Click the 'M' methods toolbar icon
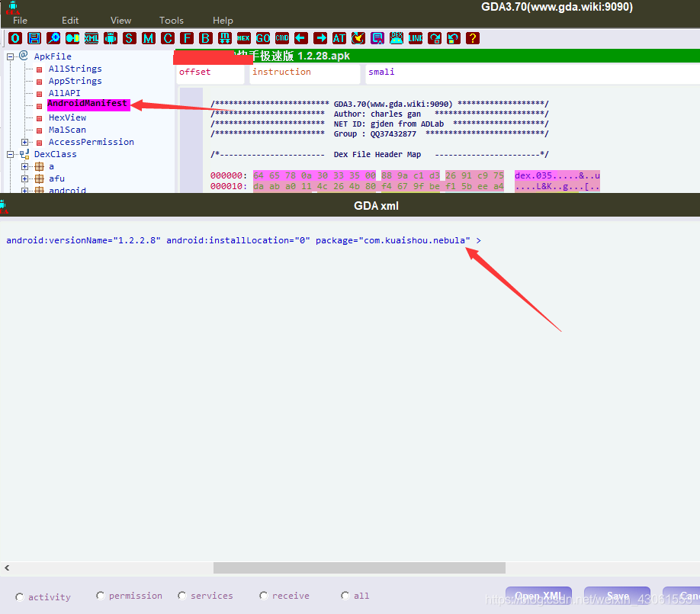Screen dimensions: 700x614 tap(149, 38)
